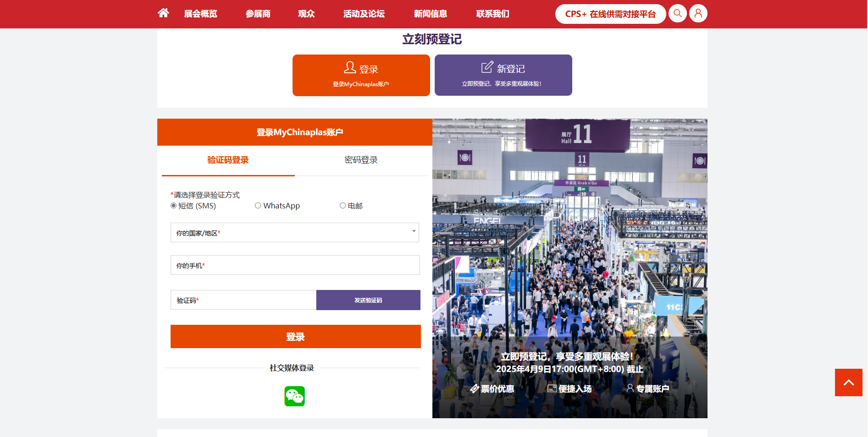Open the 你的国家/地区 dropdown
Viewport: 868px width, 437px height.
tap(295, 233)
